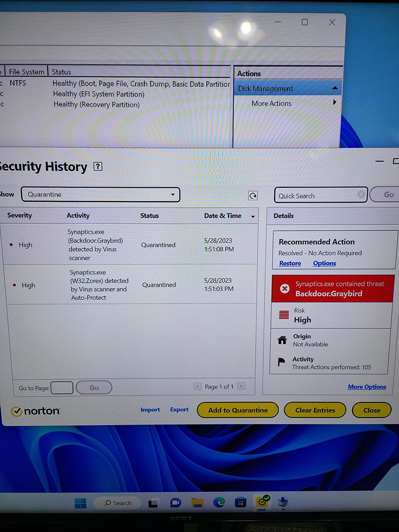This screenshot has width=399, height=532.
Task: Open the Show Quarantine dropdown
Action: point(100,195)
